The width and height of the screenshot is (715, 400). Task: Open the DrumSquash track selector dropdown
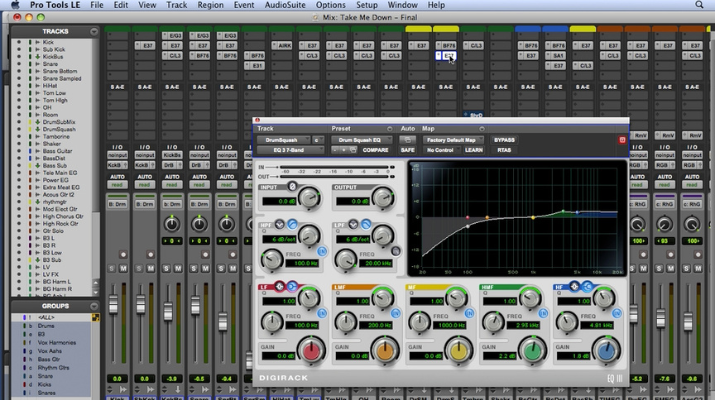283,140
